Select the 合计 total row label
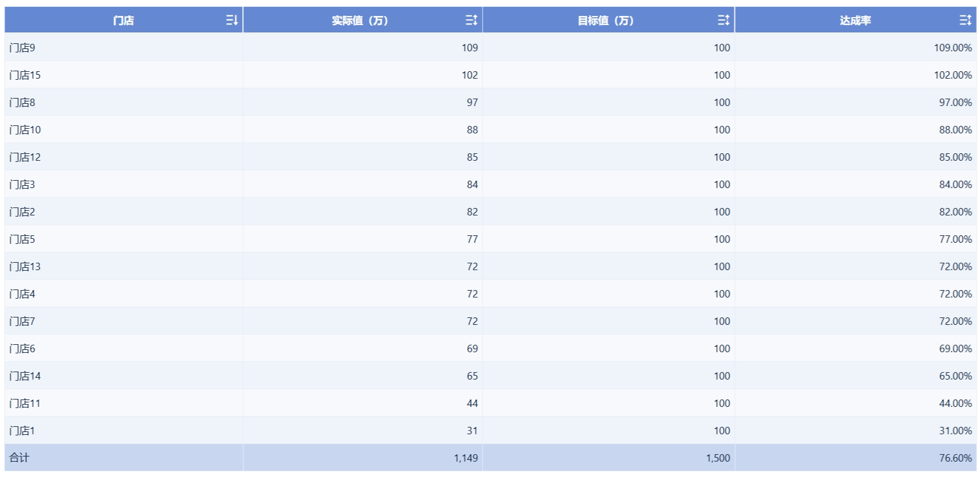Screen dimensions: 980x477 pyautogui.click(x=19, y=458)
